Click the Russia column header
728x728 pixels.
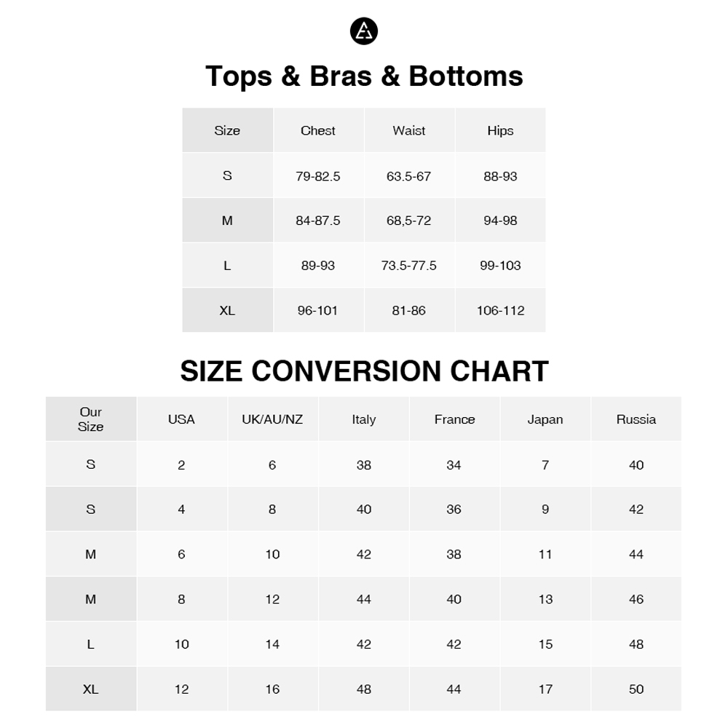(x=636, y=419)
